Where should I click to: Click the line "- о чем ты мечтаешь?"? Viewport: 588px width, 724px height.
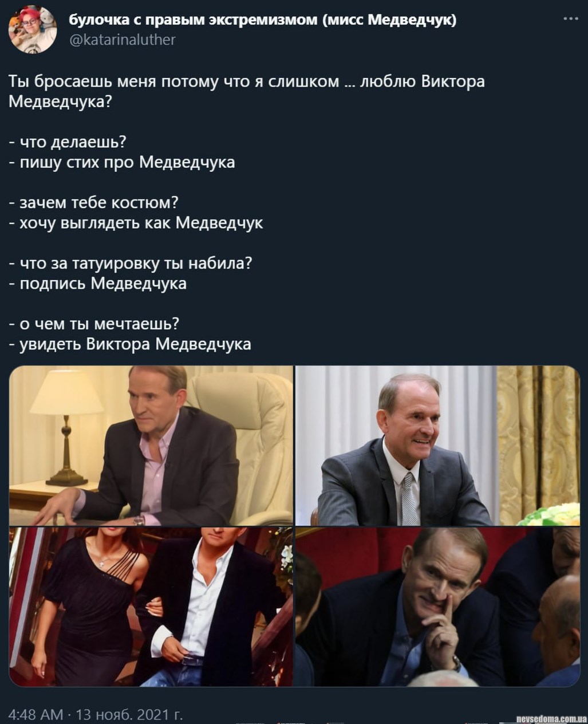click(x=94, y=324)
